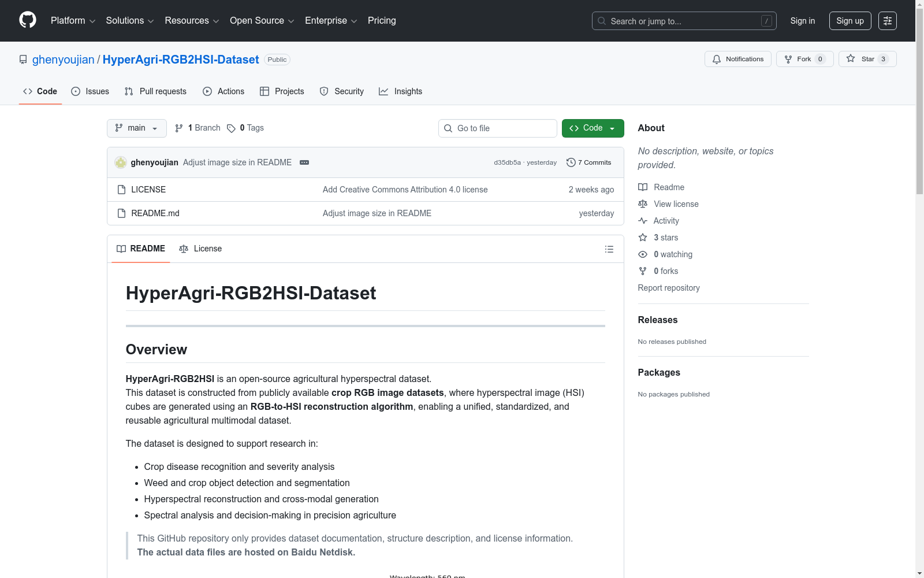The image size is (924, 578).
Task: Click the fork icon button
Action: [x=788, y=59]
